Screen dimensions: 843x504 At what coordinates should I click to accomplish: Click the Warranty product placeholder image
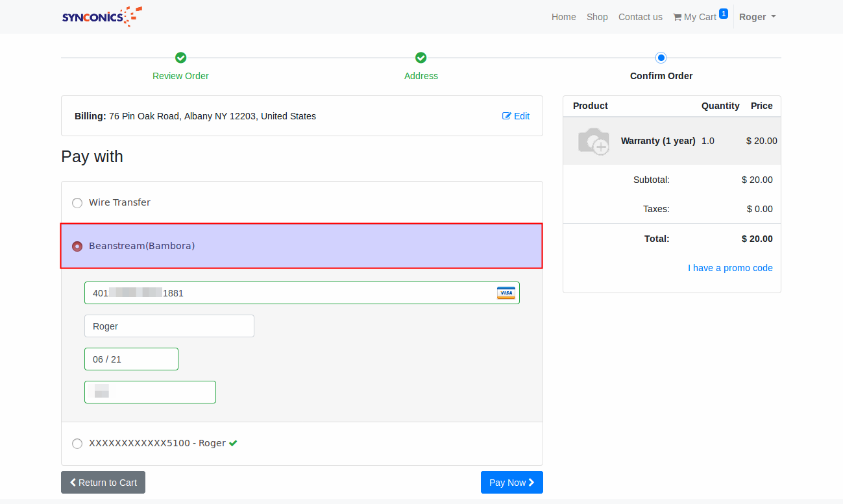(x=593, y=141)
